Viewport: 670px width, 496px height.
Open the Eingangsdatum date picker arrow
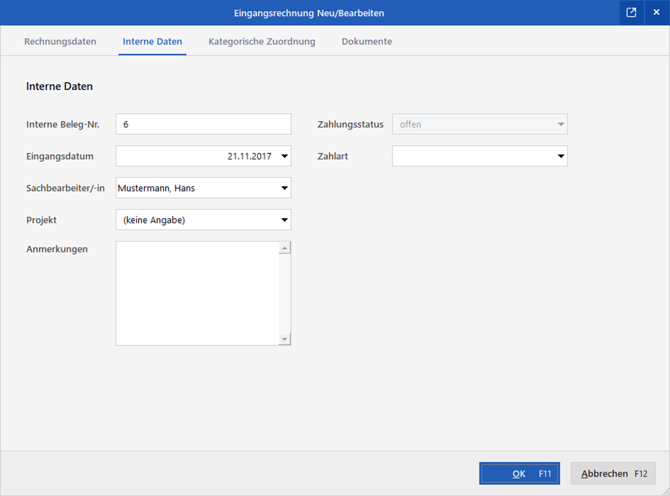point(284,156)
